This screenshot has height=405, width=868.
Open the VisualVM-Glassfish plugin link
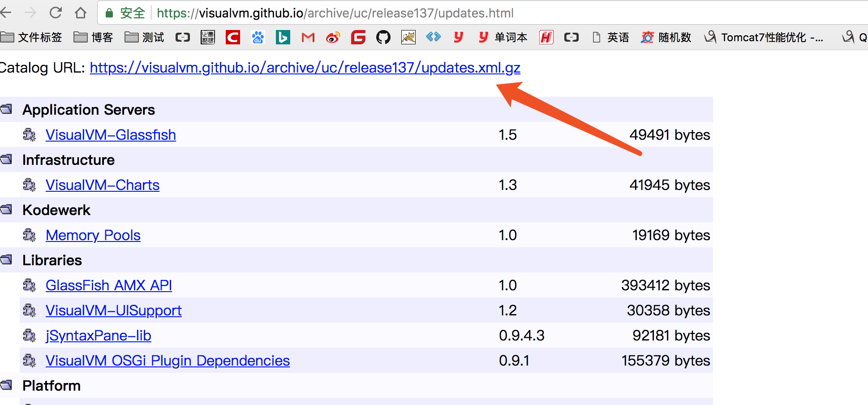point(111,135)
